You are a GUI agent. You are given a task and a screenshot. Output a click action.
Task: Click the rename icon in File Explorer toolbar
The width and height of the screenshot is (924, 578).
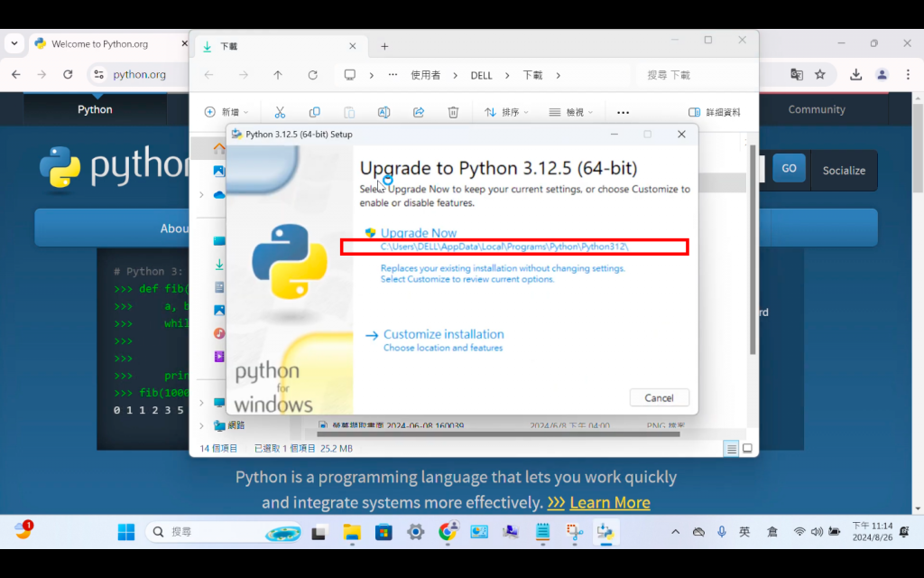383,112
